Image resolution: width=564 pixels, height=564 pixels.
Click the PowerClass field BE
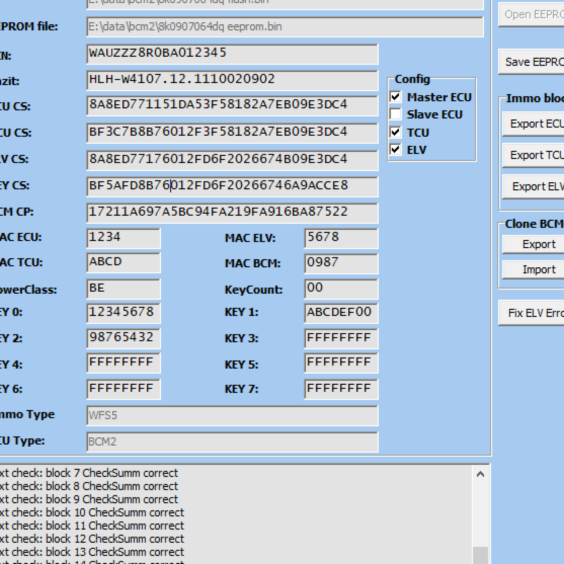click(123, 289)
